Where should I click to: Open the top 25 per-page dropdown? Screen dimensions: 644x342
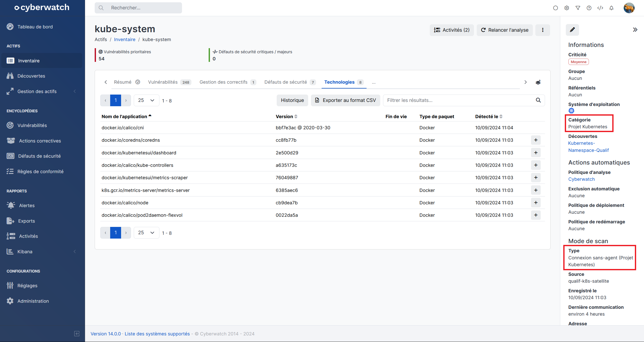point(146,100)
